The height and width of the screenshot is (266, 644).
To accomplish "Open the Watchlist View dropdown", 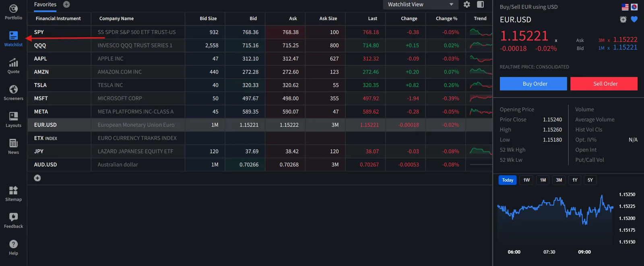I will [421, 4].
